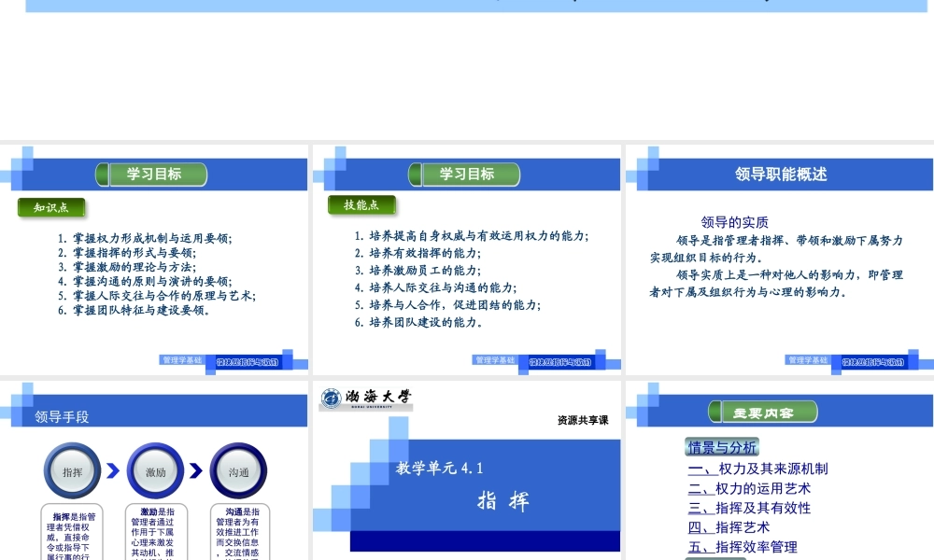Click the 主要内容 green pill banner

[x=766, y=411]
